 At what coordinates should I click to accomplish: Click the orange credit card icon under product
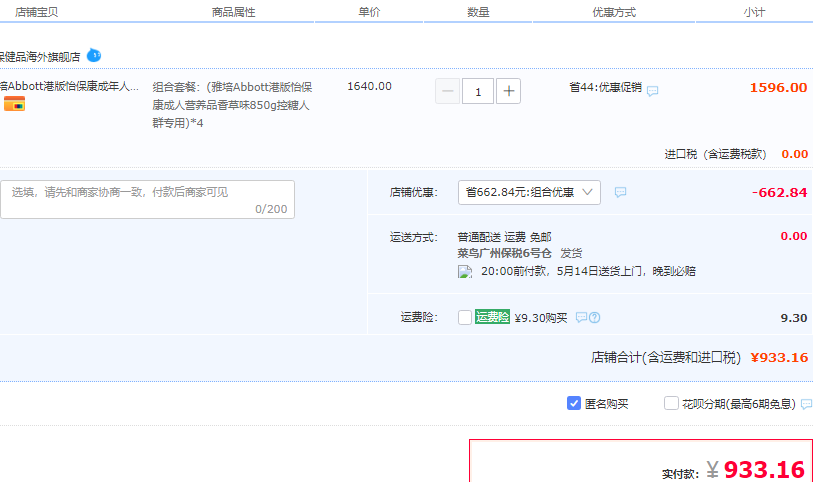(x=15, y=104)
